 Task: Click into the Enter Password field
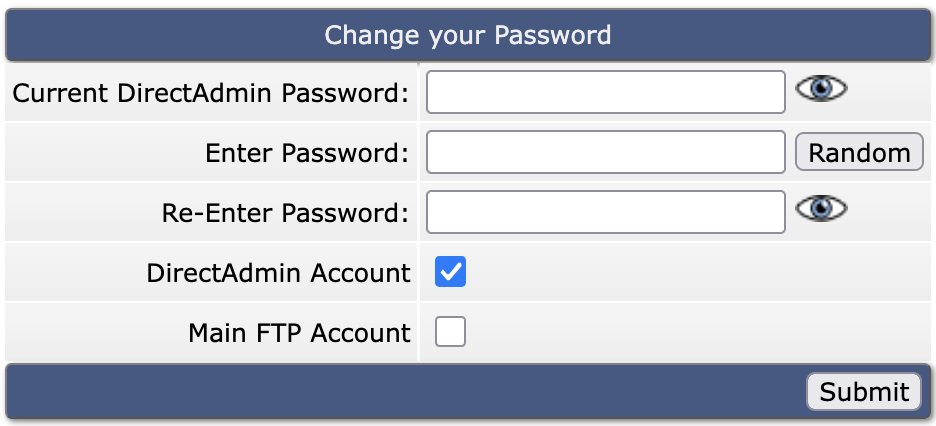pos(605,152)
